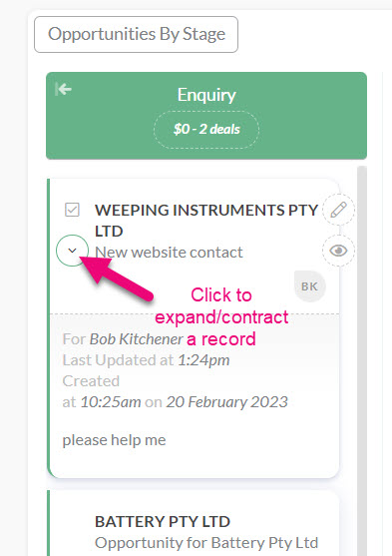The height and width of the screenshot is (556, 392).
Task: Tick the checkbox beside Weeping Instruments Pty Ltd
Action: pos(72,210)
